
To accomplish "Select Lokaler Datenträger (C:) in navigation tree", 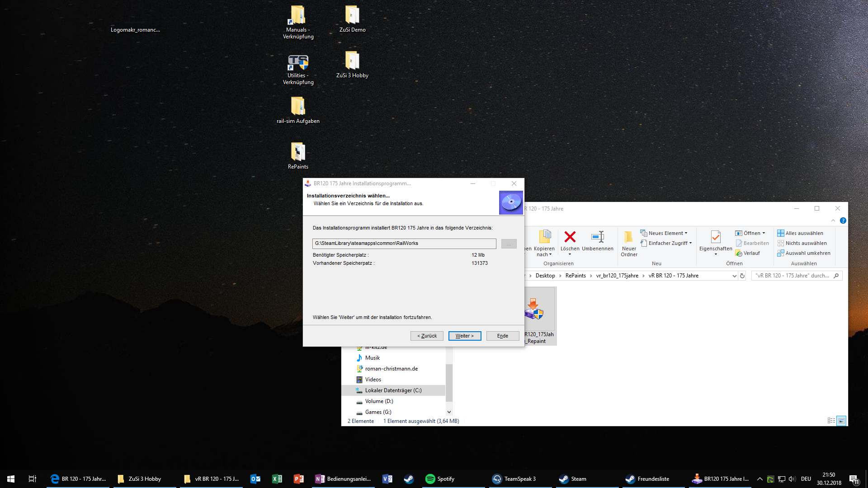I will tap(393, 390).
